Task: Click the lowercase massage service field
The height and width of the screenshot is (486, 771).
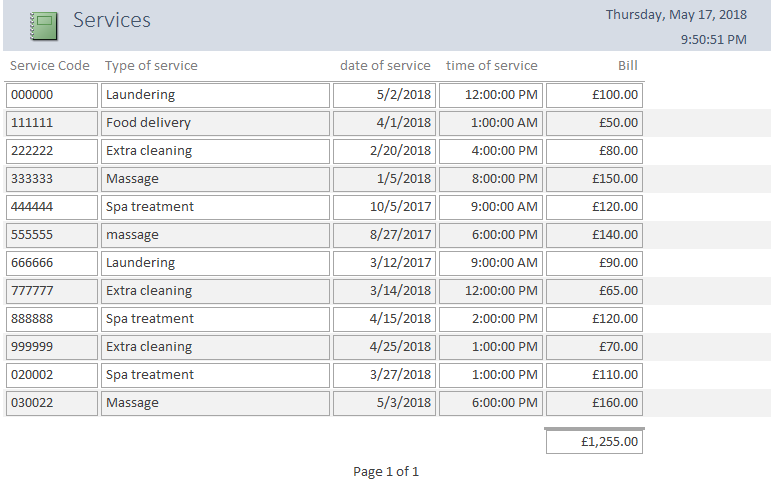Action: [215, 235]
